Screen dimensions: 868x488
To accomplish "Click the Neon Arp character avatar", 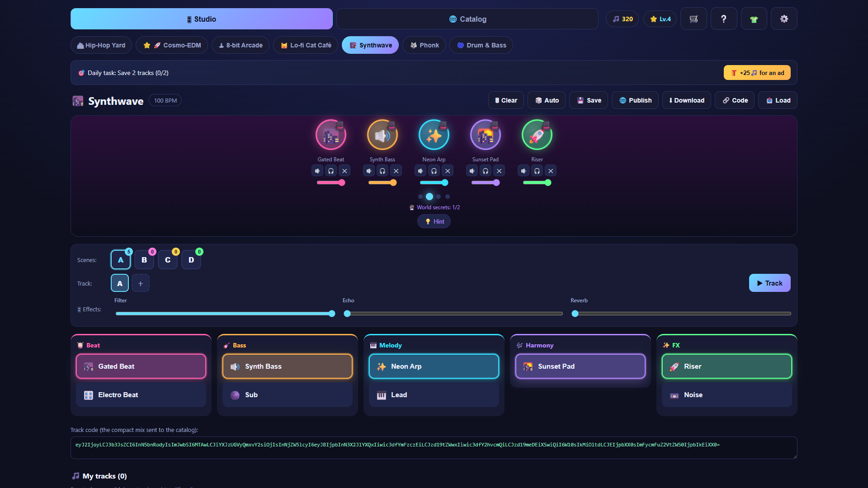I will [x=434, y=135].
